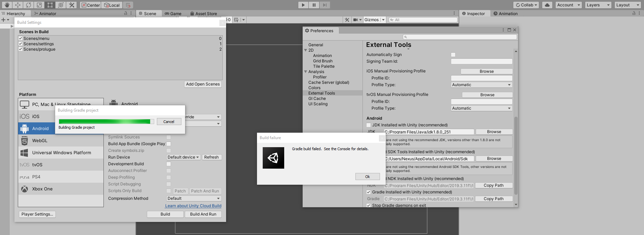
Task: Open the Asset Store tab
Action: click(x=204, y=14)
